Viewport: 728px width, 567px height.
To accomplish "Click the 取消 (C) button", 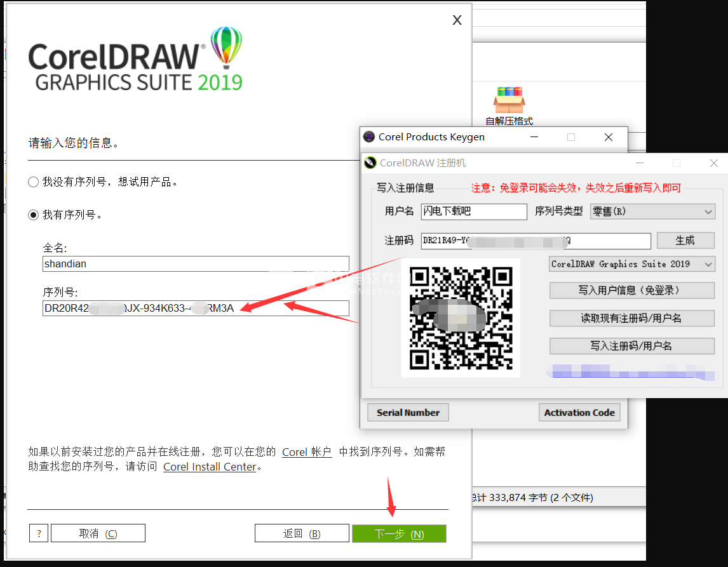I will click(x=98, y=533).
